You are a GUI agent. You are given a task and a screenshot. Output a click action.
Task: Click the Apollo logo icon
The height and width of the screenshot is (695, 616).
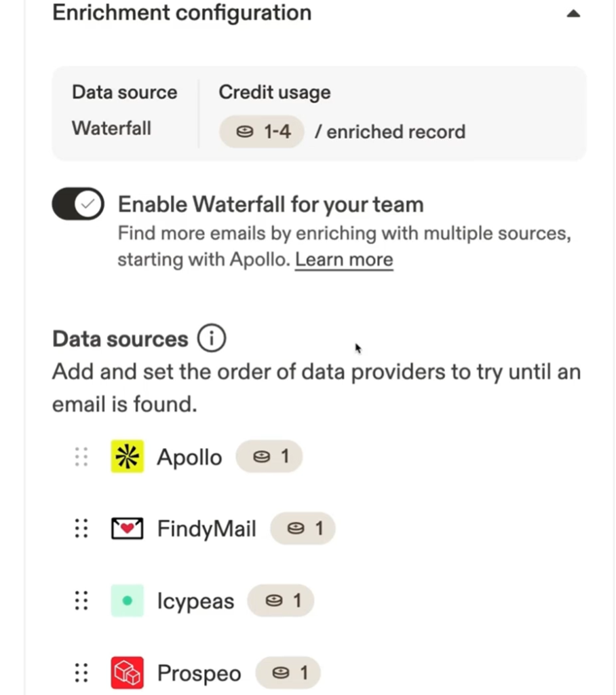pyautogui.click(x=127, y=457)
